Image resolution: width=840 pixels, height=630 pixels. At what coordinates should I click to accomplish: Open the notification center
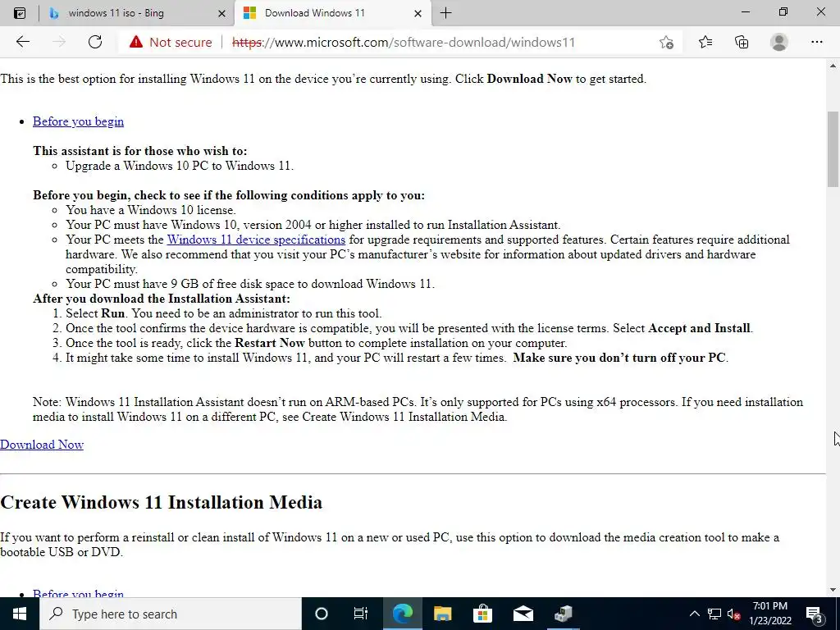pos(814,614)
